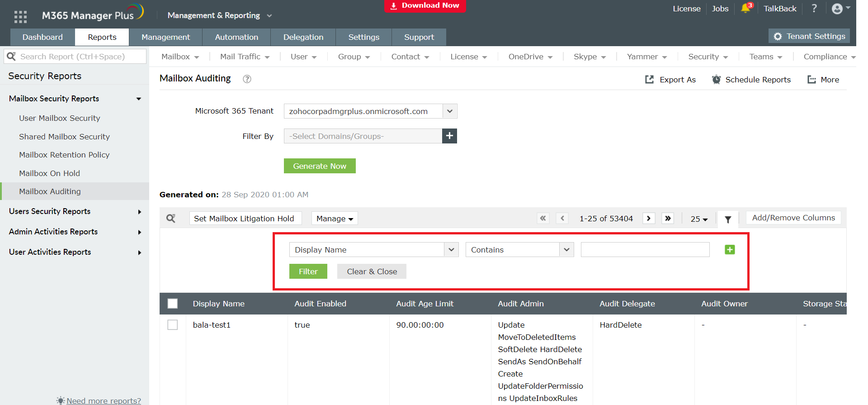Click the Select Domains/Groups field

[363, 136]
